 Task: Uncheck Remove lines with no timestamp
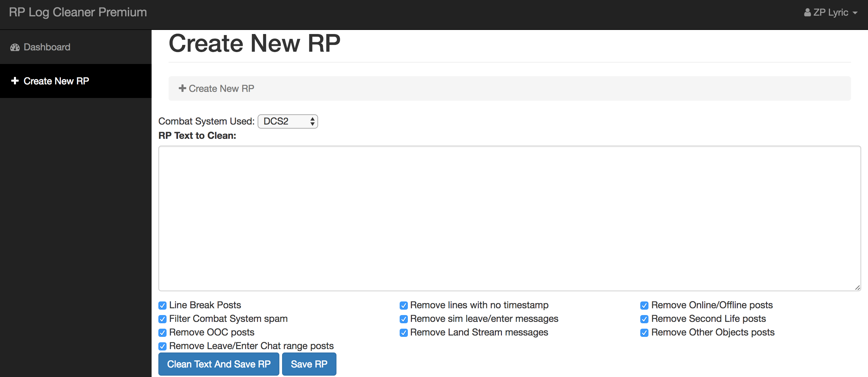coord(403,305)
